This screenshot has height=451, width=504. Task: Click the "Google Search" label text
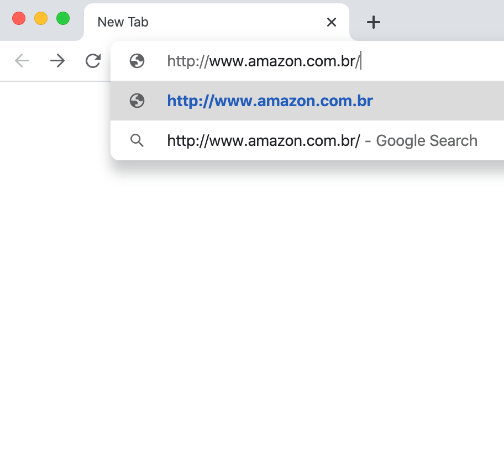click(x=427, y=141)
